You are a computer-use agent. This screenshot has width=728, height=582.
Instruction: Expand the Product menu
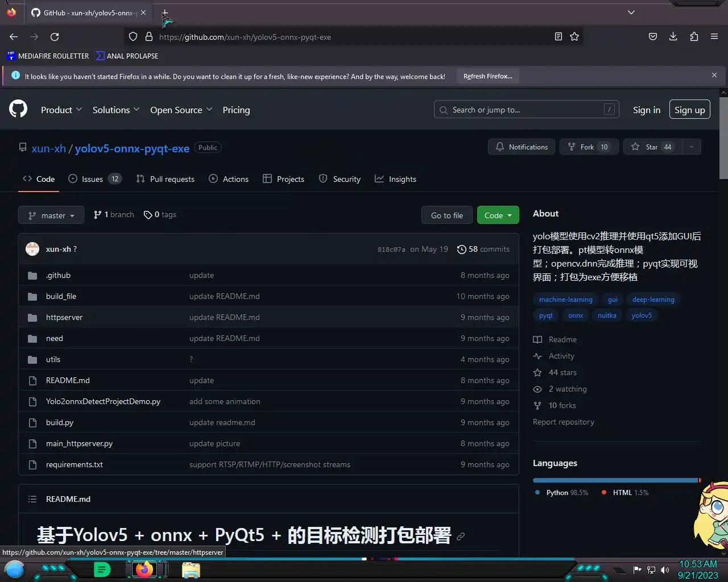click(x=61, y=110)
